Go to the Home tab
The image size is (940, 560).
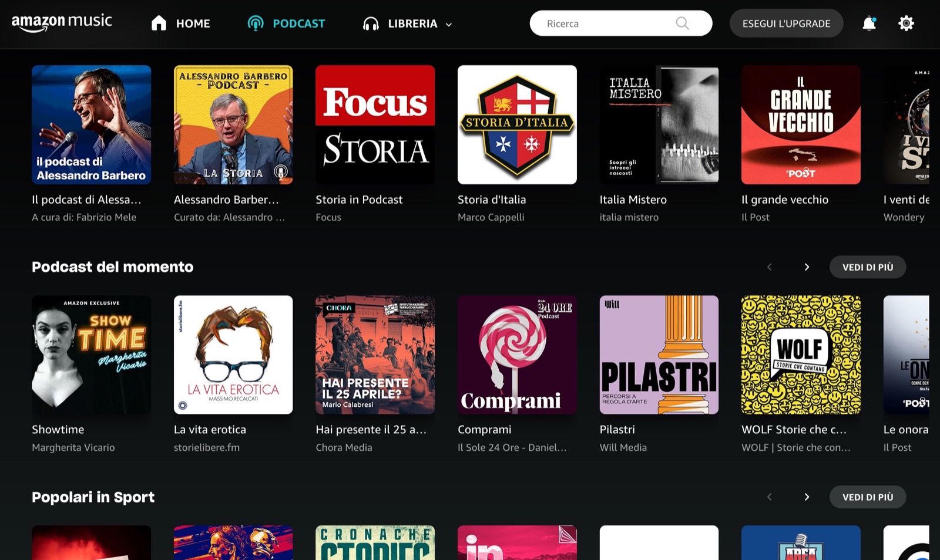click(180, 23)
